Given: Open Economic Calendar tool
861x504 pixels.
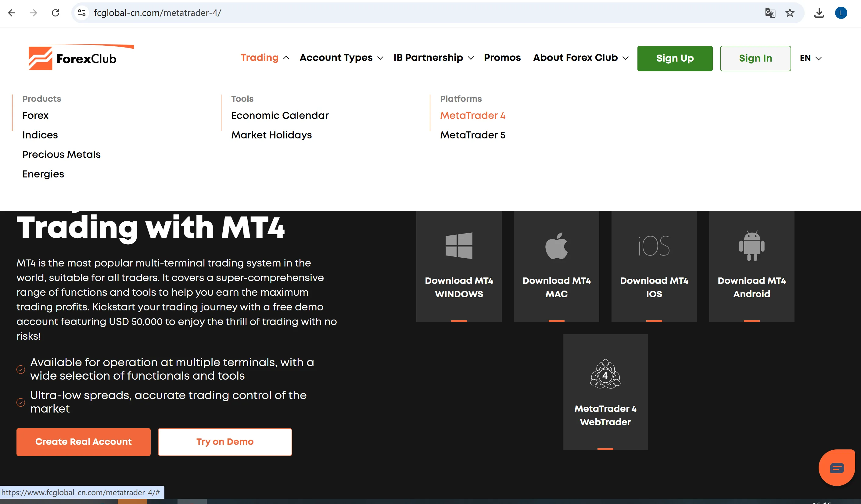Looking at the screenshot, I should tap(280, 116).
